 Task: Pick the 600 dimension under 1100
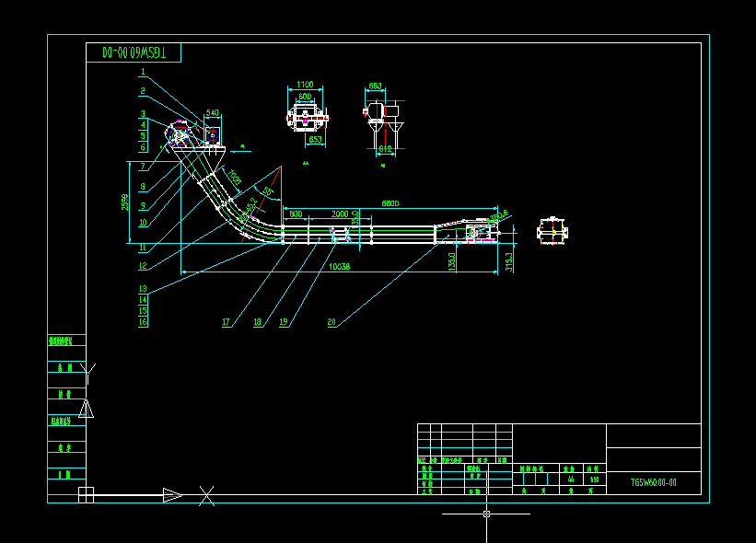[305, 97]
